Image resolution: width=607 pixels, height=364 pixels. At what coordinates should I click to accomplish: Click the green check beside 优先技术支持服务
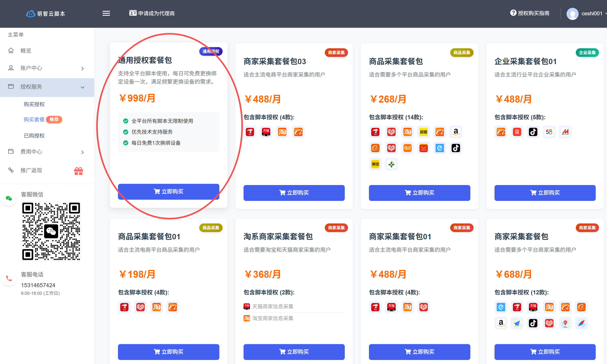126,132
